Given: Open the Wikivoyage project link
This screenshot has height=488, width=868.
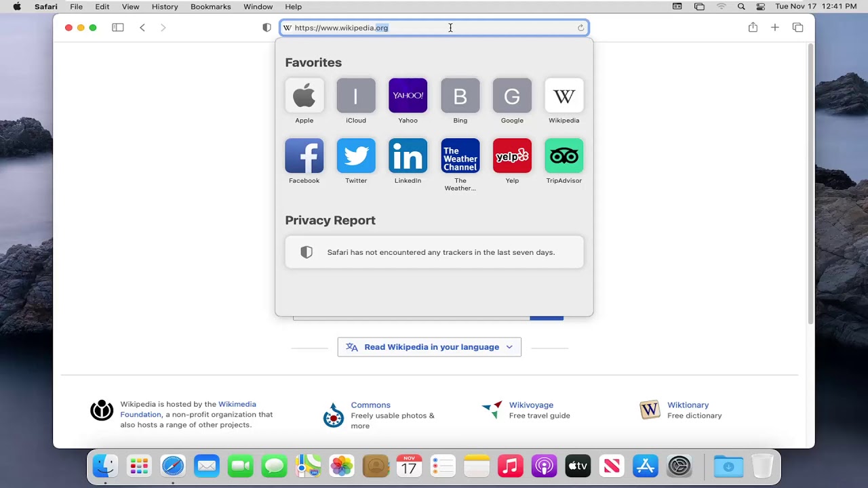Looking at the screenshot, I should (x=531, y=405).
